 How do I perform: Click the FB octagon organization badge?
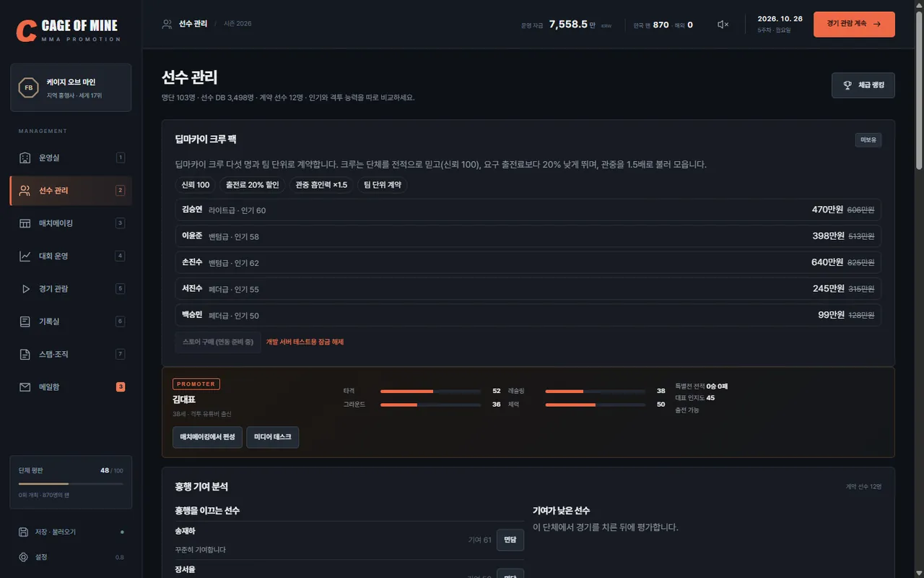(x=29, y=87)
